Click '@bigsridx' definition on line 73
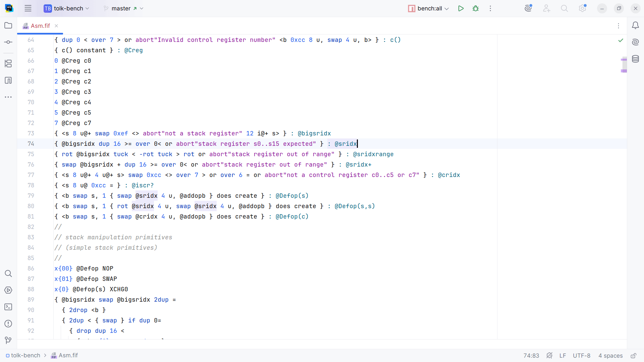Image resolution: width=644 pixels, height=362 pixels. coord(314,133)
